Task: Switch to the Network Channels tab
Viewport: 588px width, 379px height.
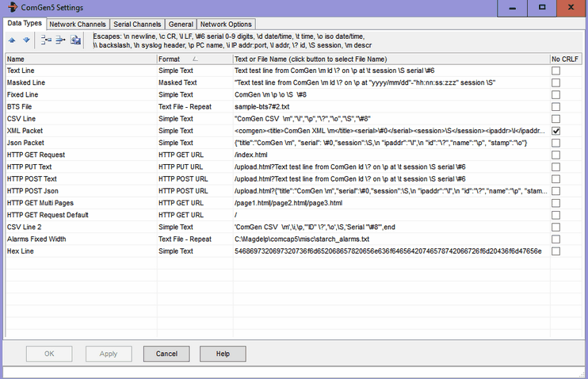Action: pos(78,25)
